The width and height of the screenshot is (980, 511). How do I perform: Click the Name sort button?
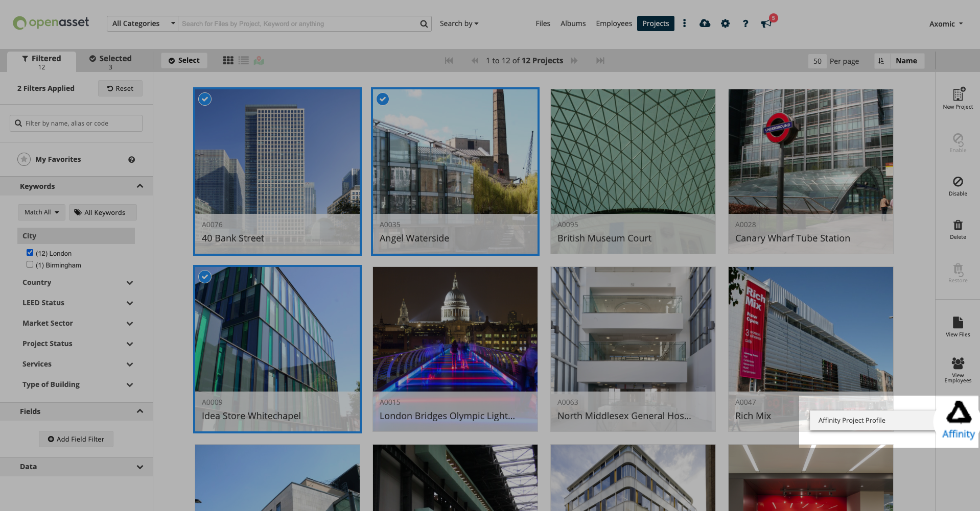(x=906, y=61)
